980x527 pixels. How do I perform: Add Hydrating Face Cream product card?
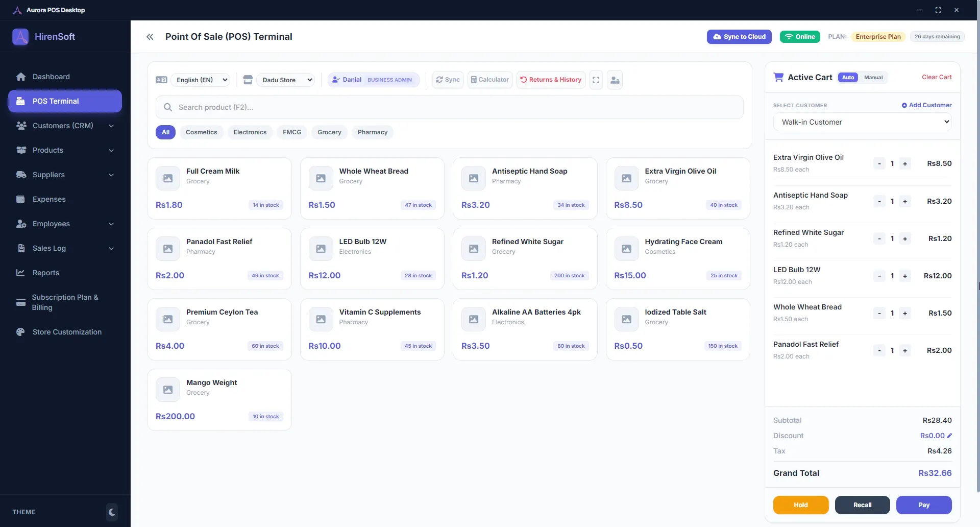[678, 259]
